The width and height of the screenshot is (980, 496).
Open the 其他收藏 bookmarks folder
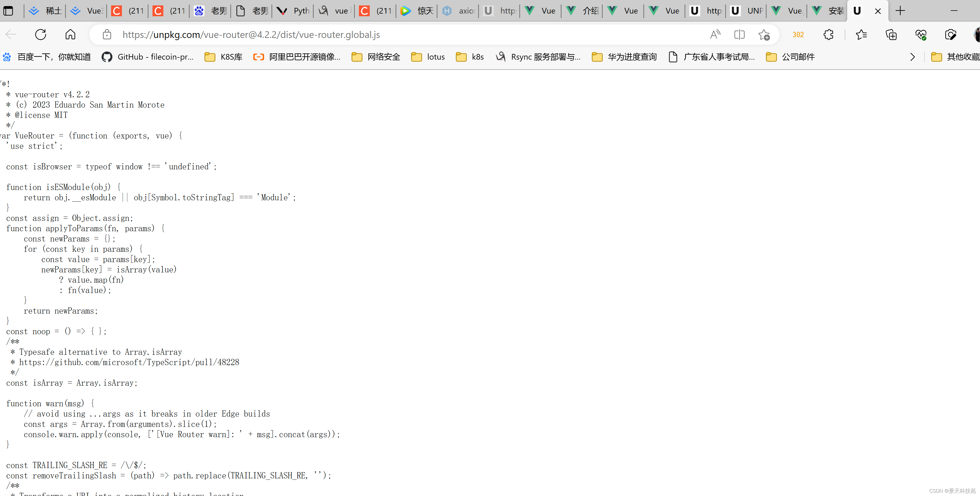[x=955, y=57]
